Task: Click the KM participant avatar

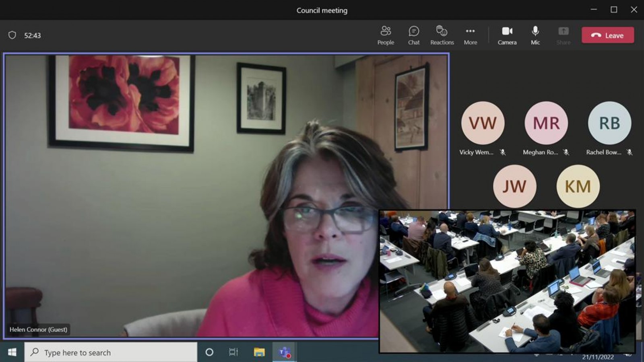Action: point(578,186)
